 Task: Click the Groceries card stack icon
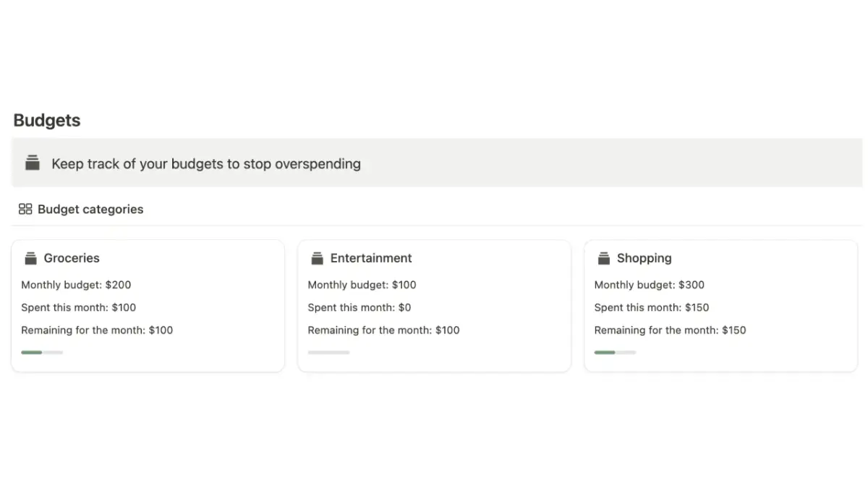[30, 258]
